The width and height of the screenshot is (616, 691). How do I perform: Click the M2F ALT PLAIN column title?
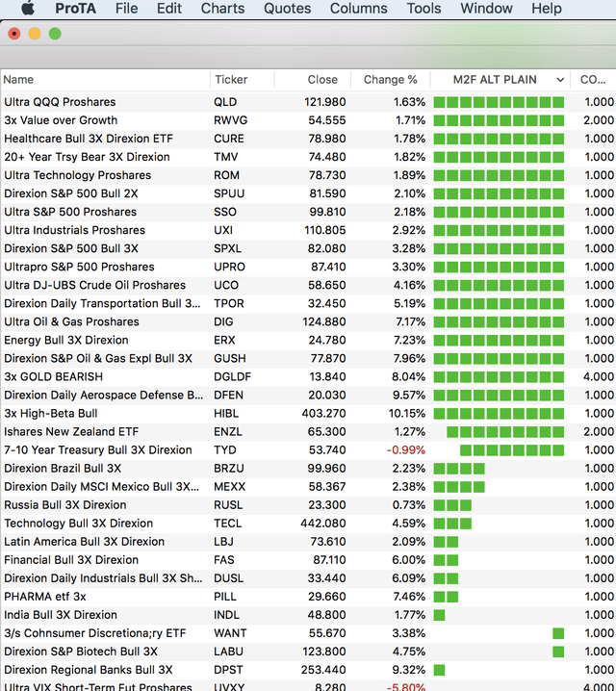click(495, 80)
